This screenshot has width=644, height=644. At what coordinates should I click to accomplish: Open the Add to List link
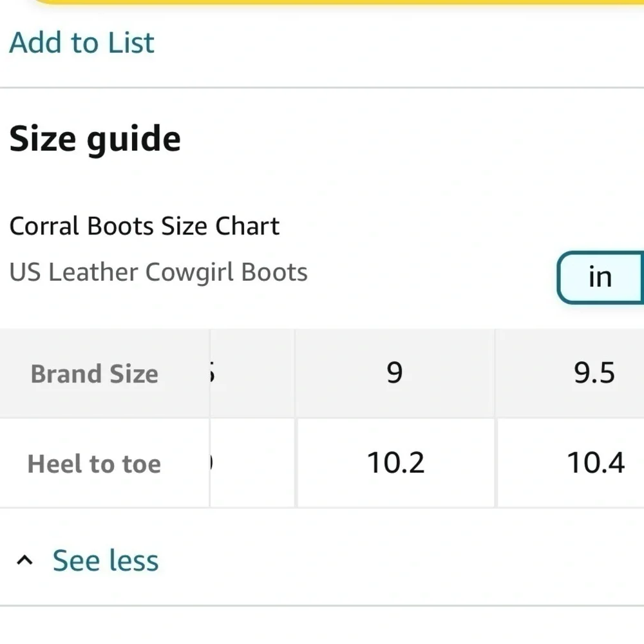coord(82,43)
